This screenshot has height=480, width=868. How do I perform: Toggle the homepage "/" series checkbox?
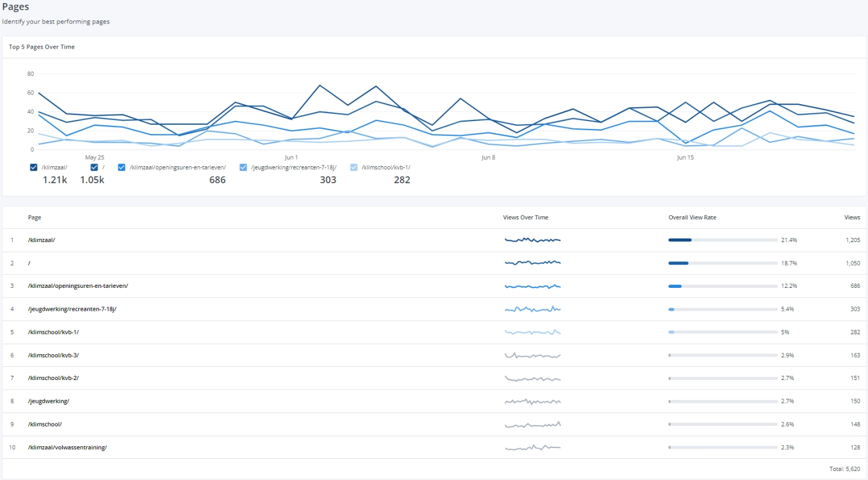94,167
